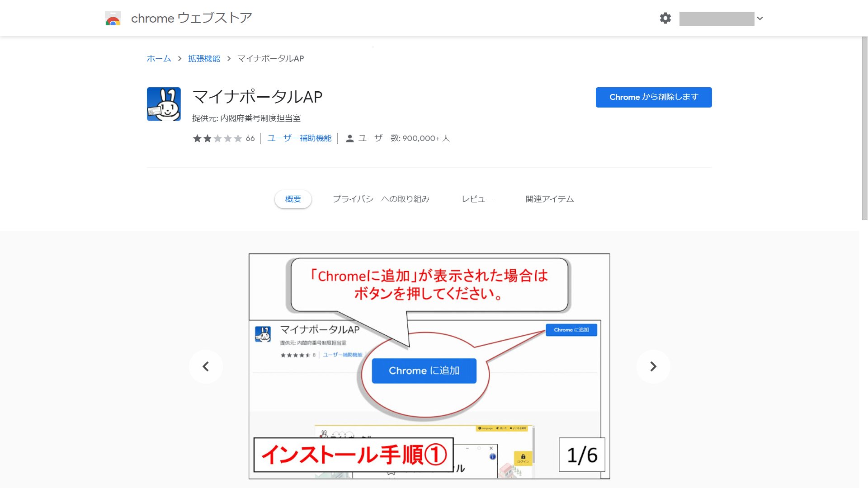Show next screenshot with right arrow
This screenshot has width=868, height=488.
point(653,366)
